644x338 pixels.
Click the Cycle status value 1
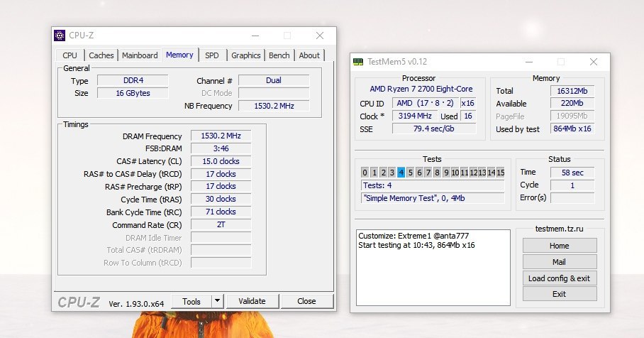click(x=572, y=185)
